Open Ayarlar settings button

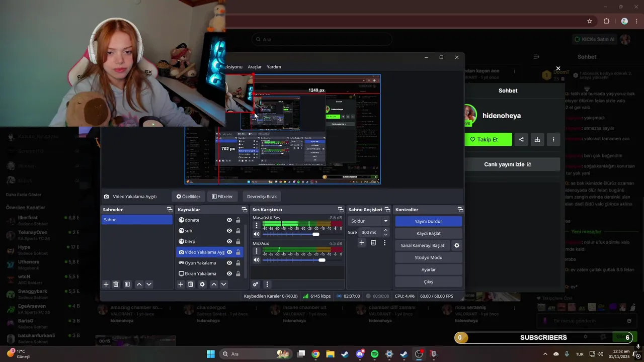pos(428,269)
